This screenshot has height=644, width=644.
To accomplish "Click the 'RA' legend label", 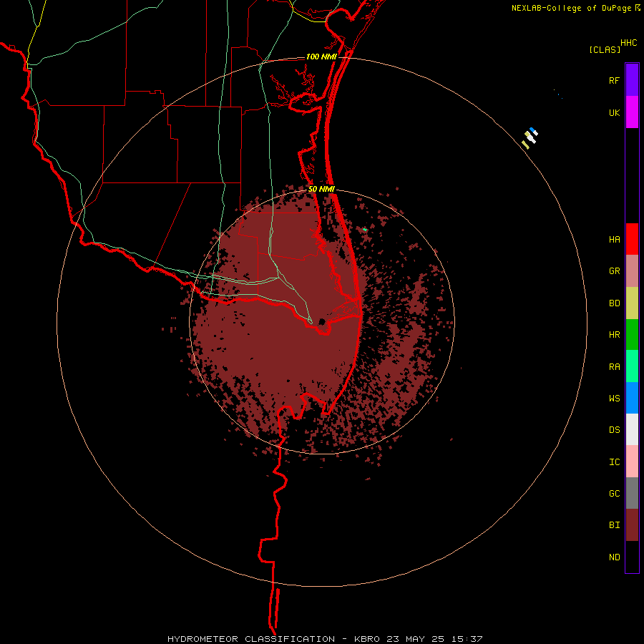I will [x=614, y=367].
